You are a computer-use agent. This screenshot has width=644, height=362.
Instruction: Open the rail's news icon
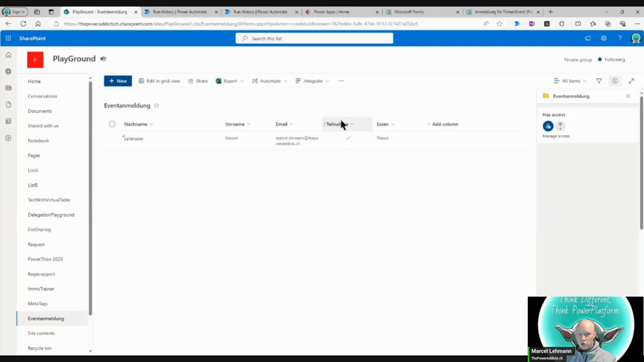(x=8, y=88)
